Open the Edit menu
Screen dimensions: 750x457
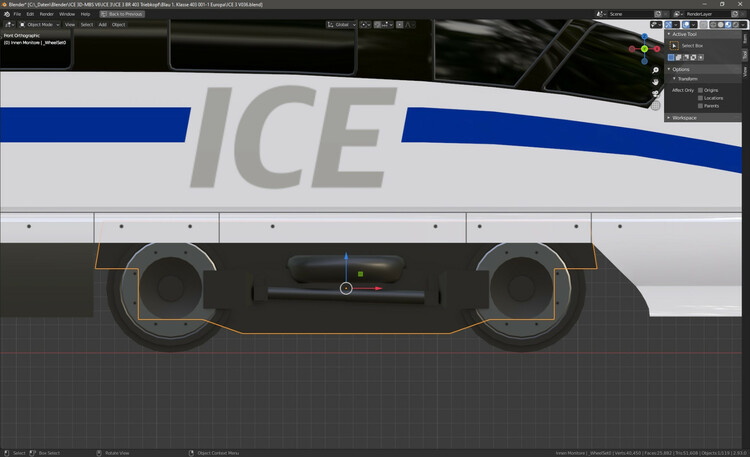click(x=30, y=14)
